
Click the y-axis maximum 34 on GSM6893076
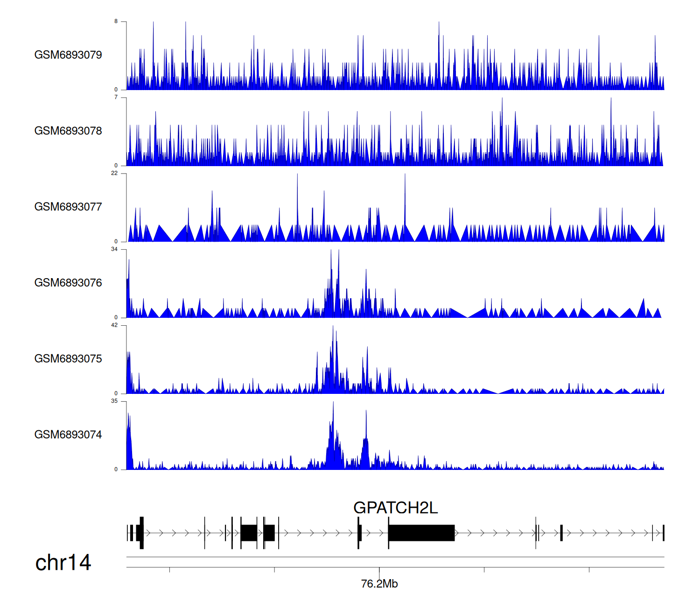coord(114,250)
